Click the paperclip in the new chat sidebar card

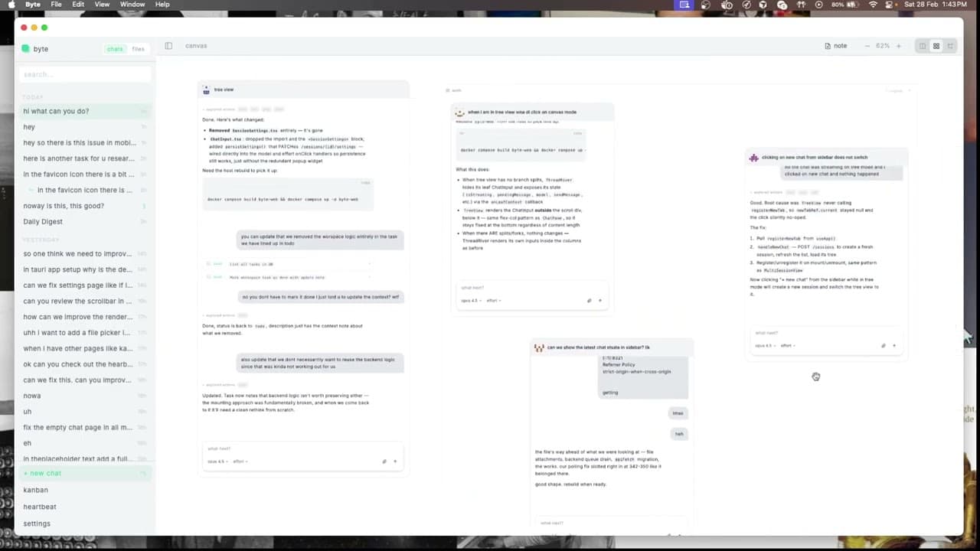tap(883, 346)
